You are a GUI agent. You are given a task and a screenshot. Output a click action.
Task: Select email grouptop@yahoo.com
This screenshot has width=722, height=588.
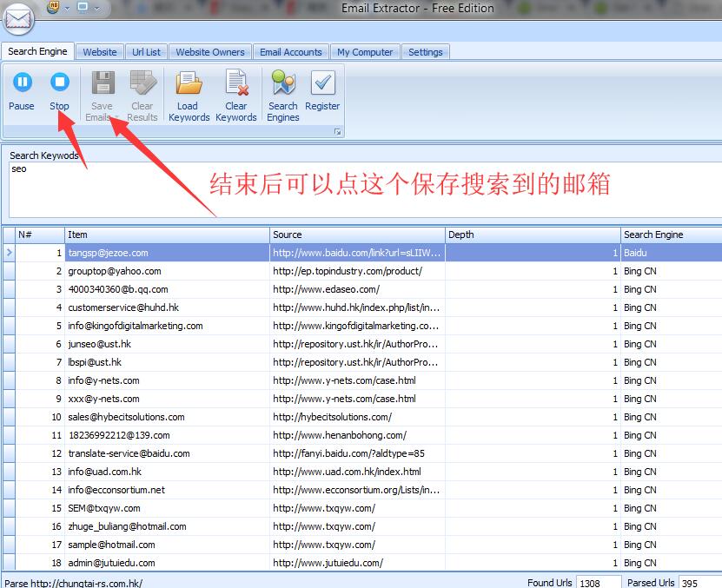(115, 271)
